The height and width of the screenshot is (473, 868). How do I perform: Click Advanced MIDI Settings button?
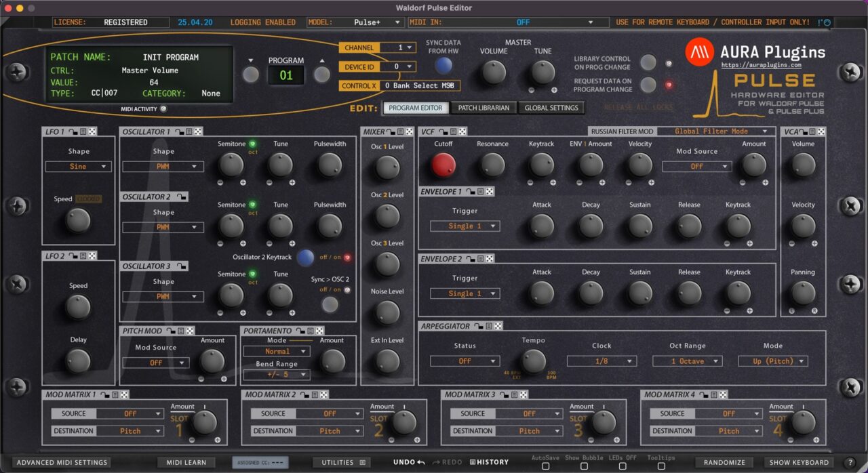(62, 463)
